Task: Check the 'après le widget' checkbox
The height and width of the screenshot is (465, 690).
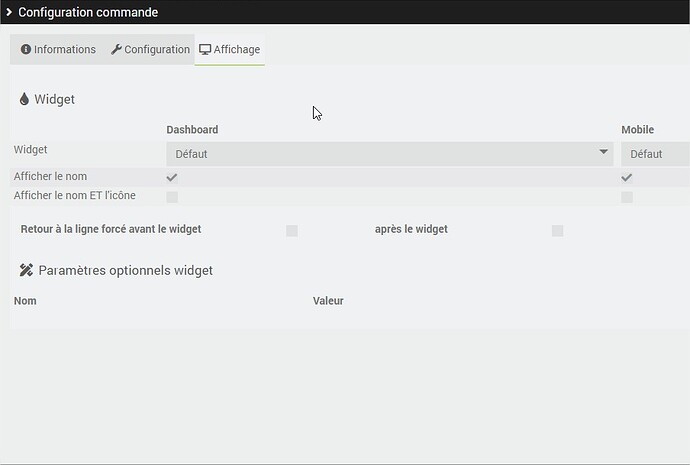Action: tap(558, 231)
